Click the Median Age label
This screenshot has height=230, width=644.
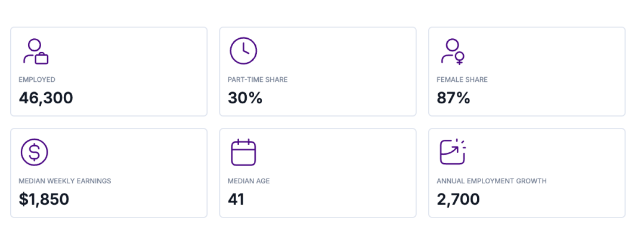249,181
